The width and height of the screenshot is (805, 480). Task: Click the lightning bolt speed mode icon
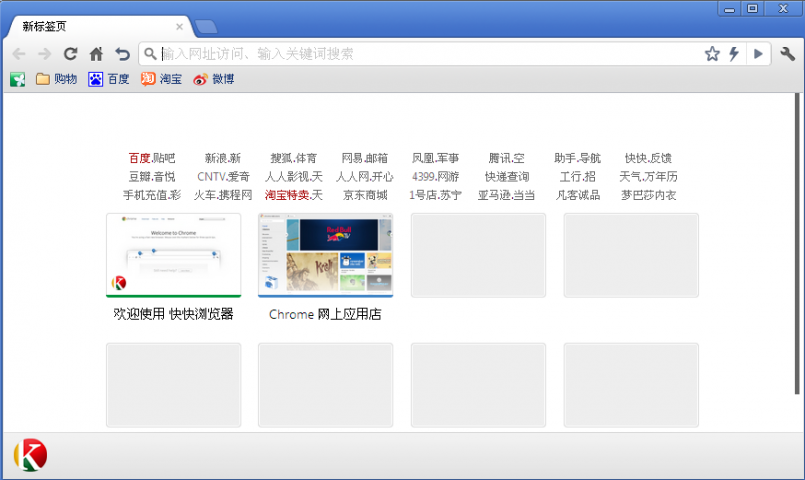[x=734, y=54]
